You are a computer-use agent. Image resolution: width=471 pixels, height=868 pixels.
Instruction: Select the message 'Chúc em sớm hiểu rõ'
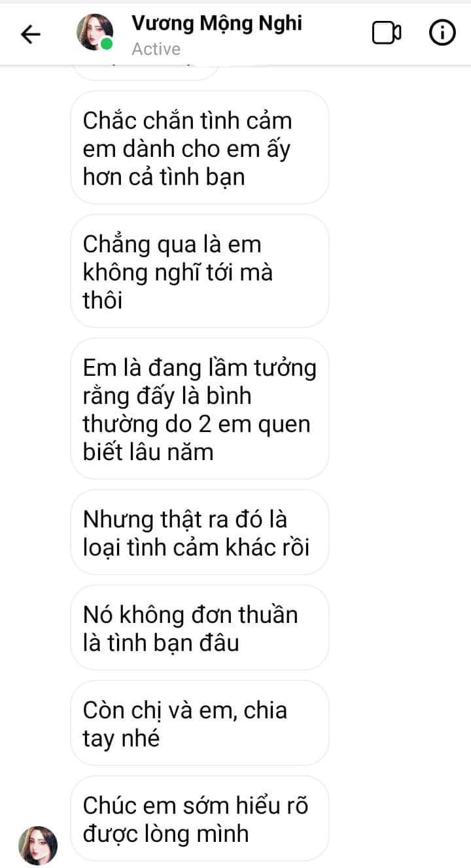pyautogui.click(x=200, y=819)
